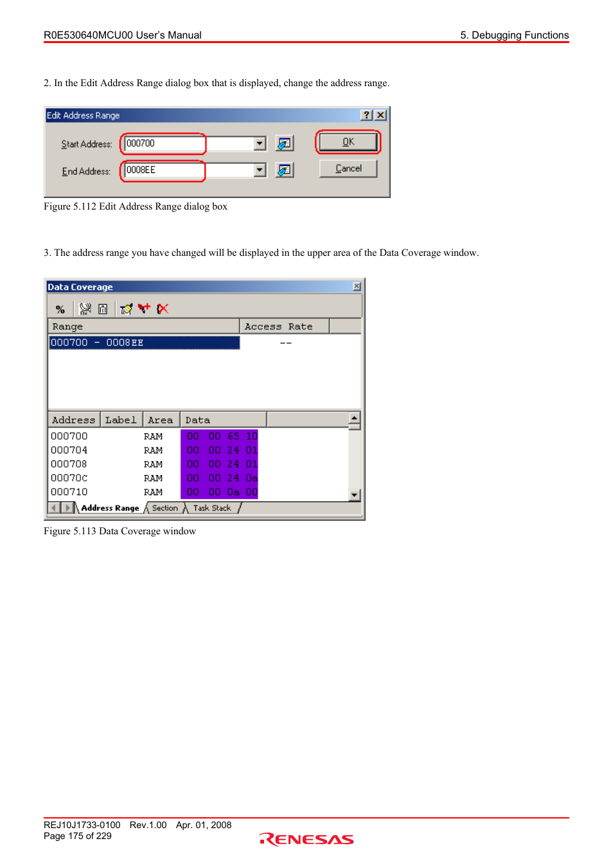Viewport: 613px width, 868px height.
Task: Click the Access Rate column header
Action: click(285, 327)
